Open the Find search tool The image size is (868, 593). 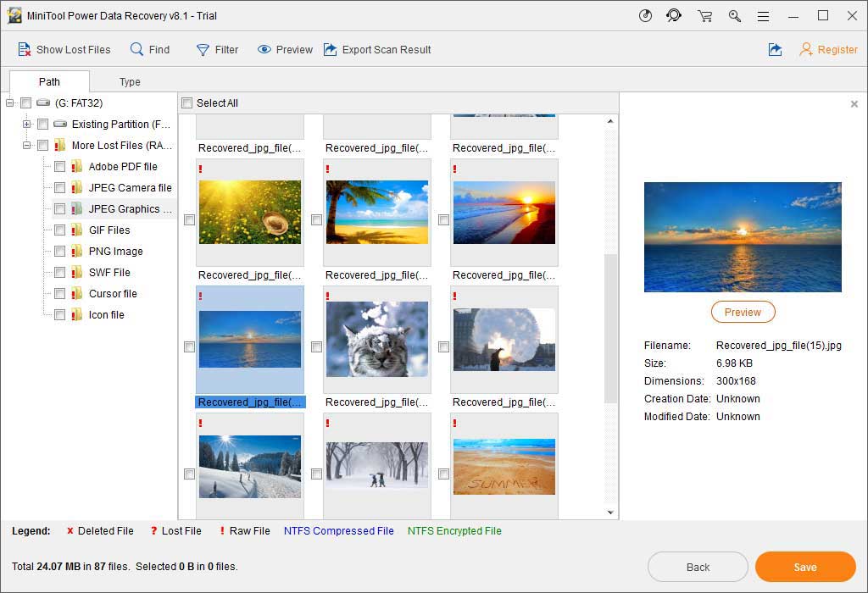click(x=137, y=50)
